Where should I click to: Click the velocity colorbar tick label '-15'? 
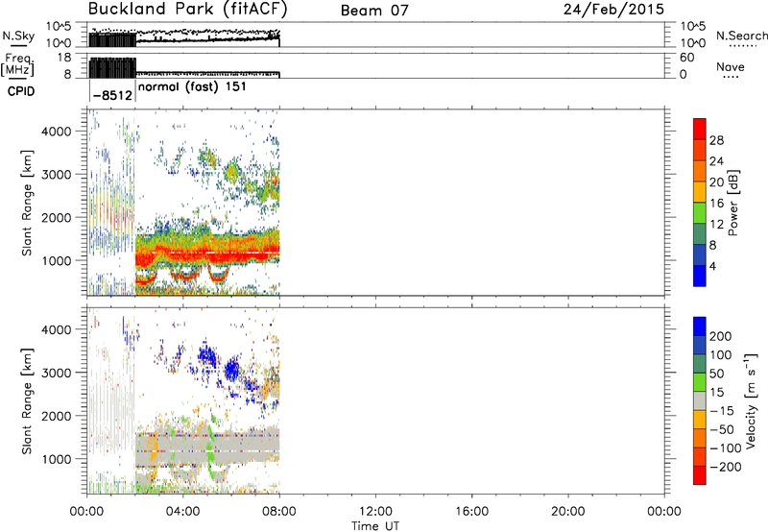(x=722, y=411)
